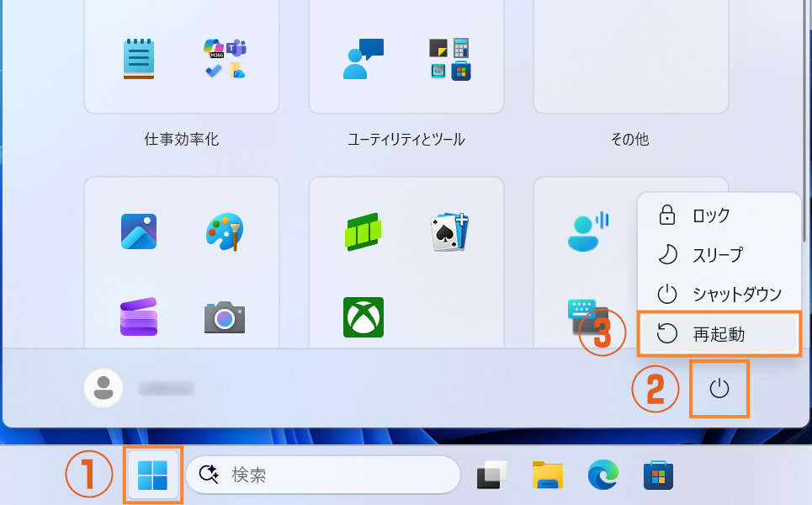Select スリープ in the power menu
The image size is (812, 505).
pyautogui.click(x=719, y=254)
